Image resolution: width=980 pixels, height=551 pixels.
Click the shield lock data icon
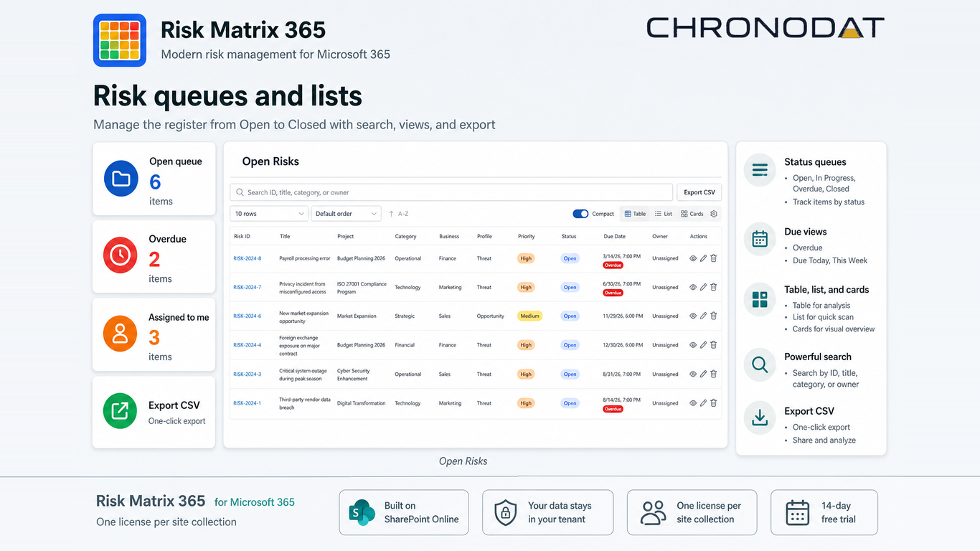coord(506,512)
